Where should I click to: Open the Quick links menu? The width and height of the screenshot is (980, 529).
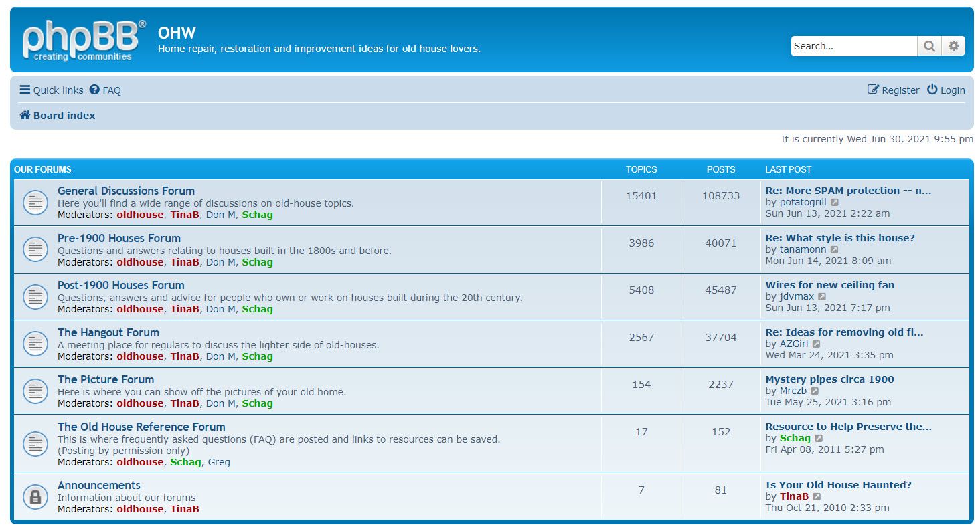52,90
